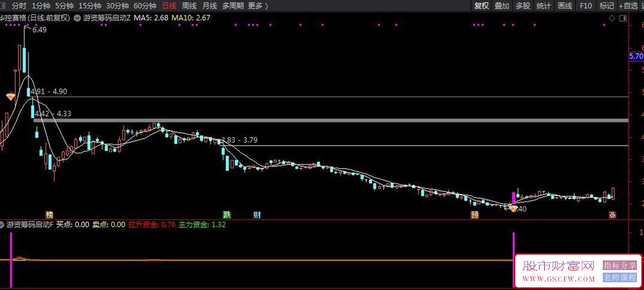
Task: Switch to the 周线 weekly chart
Action: click(189, 6)
